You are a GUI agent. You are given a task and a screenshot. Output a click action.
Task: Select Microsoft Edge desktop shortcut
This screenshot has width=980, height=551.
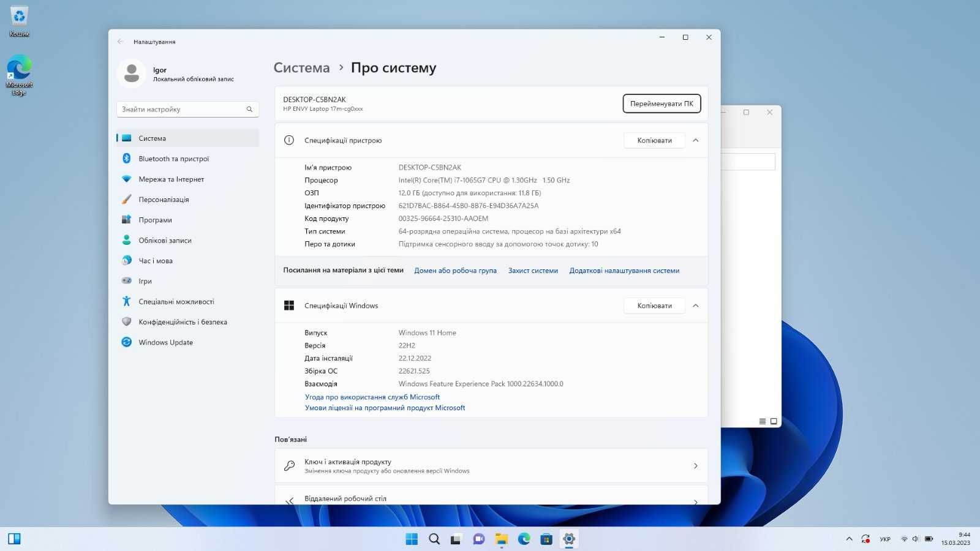click(x=19, y=75)
